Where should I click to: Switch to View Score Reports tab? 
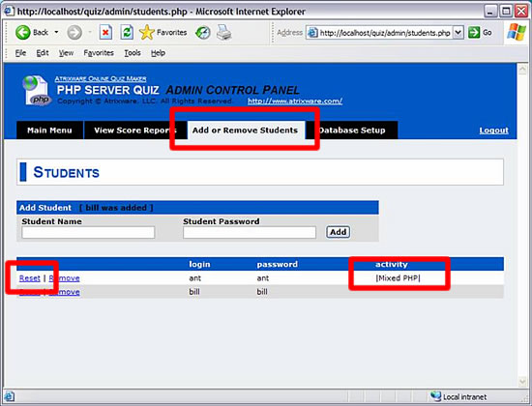point(135,130)
